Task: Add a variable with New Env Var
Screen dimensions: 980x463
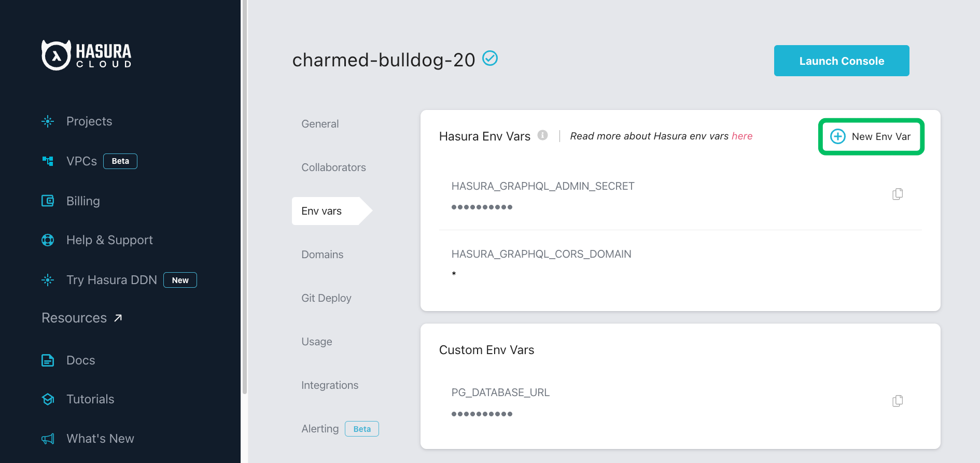Action: tap(871, 136)
